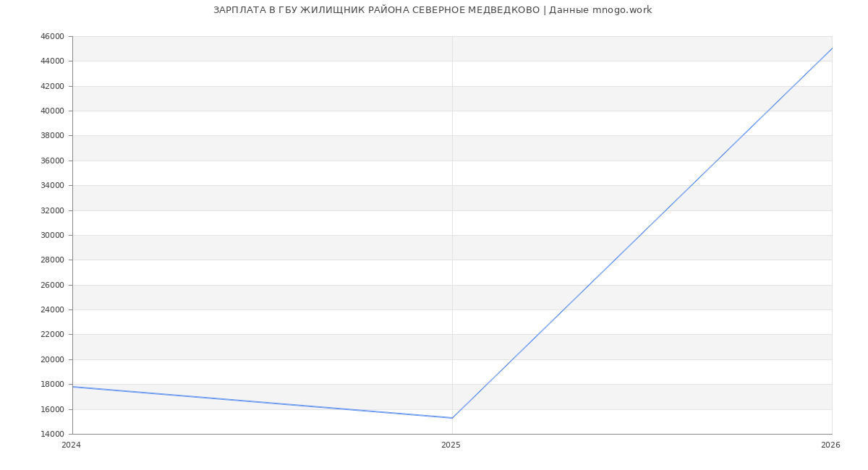Click the y-axis label 28000
868x470 pixels.
tap(54, 260)
